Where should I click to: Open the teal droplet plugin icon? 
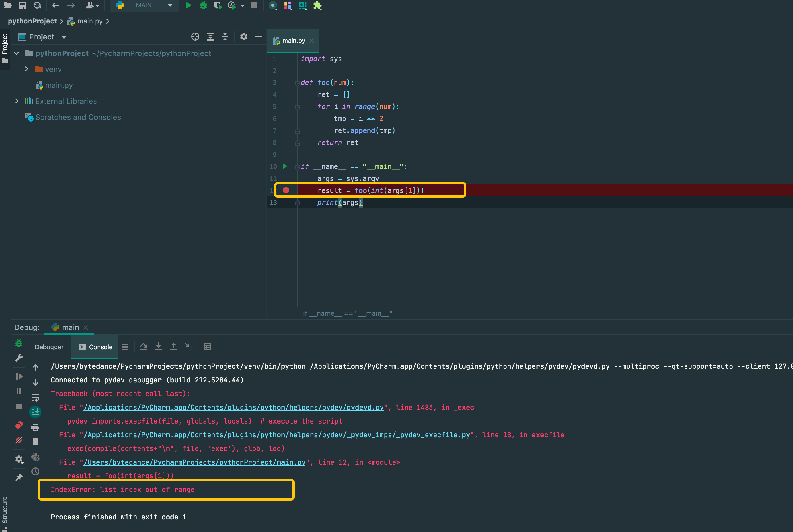pos(303,5)
